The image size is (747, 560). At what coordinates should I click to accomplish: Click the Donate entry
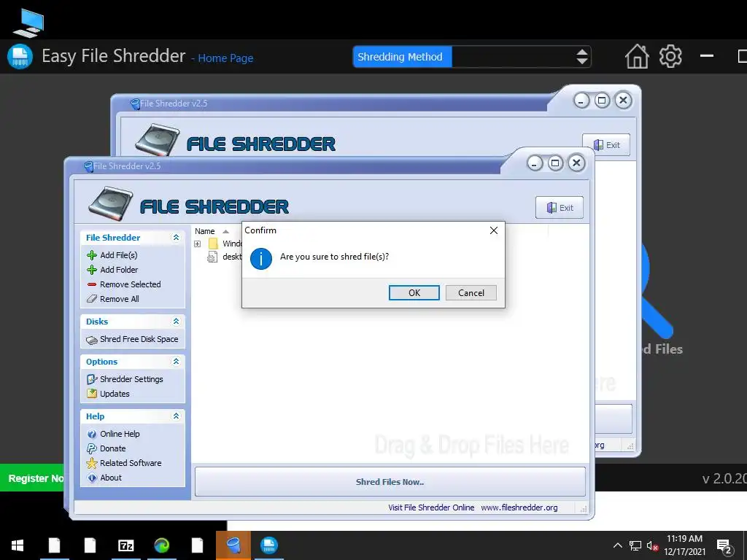coord(107,448)
